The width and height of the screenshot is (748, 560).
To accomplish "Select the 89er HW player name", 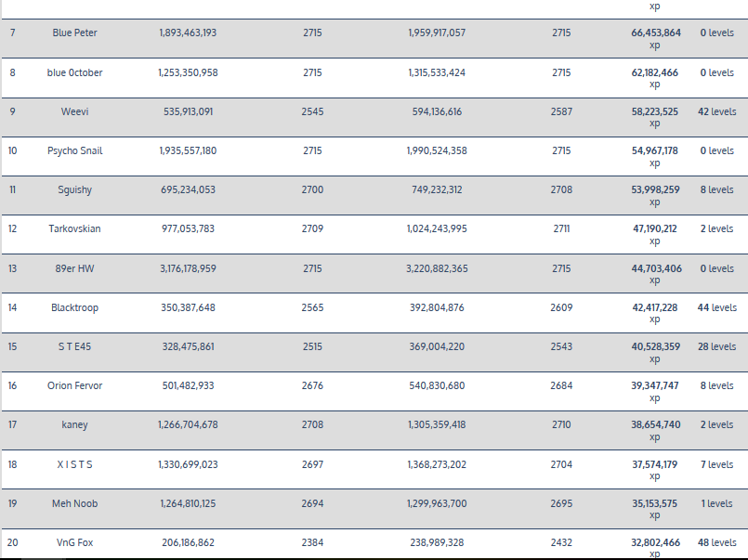I will (74, 268).
